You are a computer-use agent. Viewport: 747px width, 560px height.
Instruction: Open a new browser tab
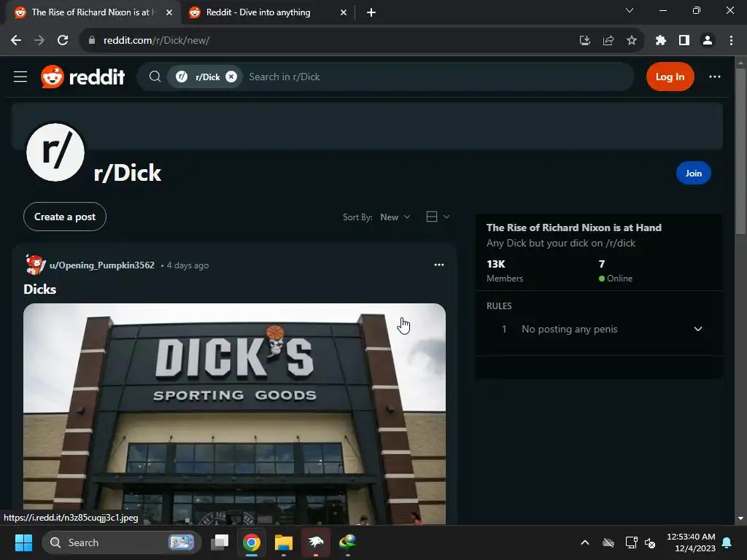(371, 12)
